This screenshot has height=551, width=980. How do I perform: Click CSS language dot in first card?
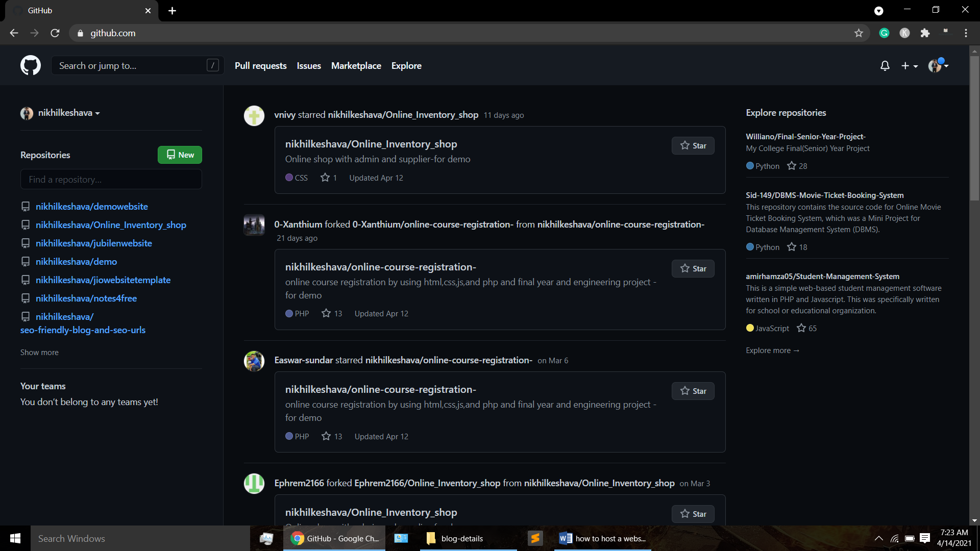coord(289,178)
